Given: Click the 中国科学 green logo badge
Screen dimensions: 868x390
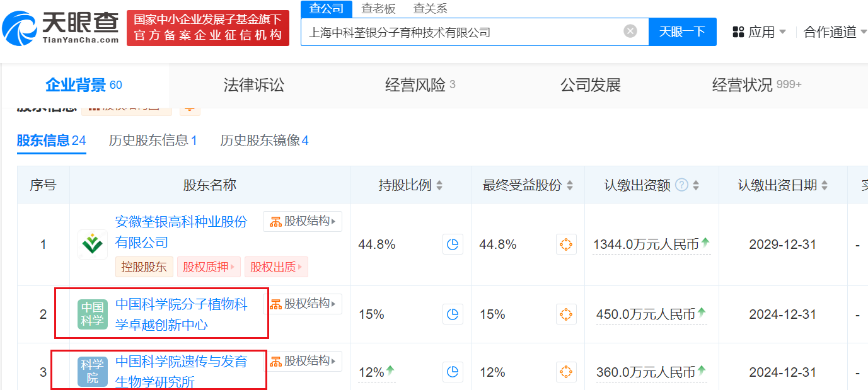Looking at the screenshot, I should coord(93,314).
